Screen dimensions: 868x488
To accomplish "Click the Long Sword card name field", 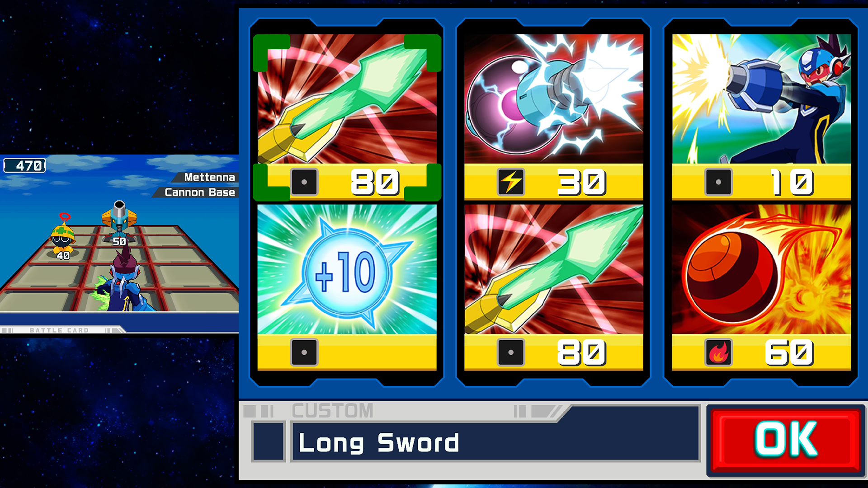I will point(495,442).
